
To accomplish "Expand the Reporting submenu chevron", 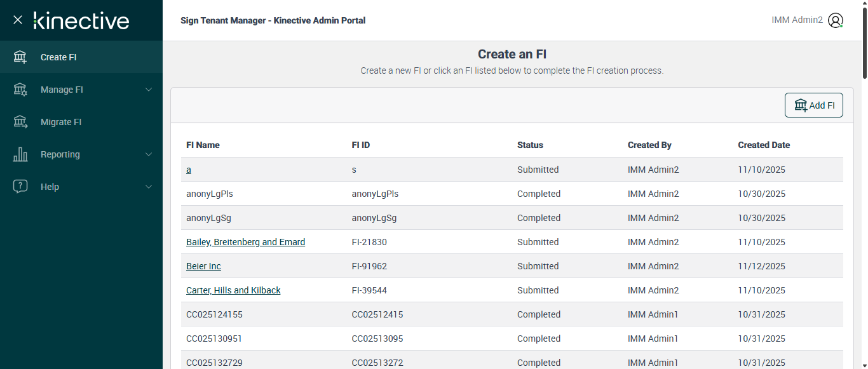I will 149,154.
